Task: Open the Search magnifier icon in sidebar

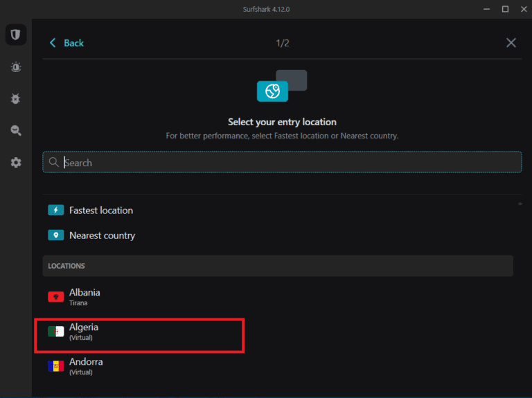Action: 16,131
